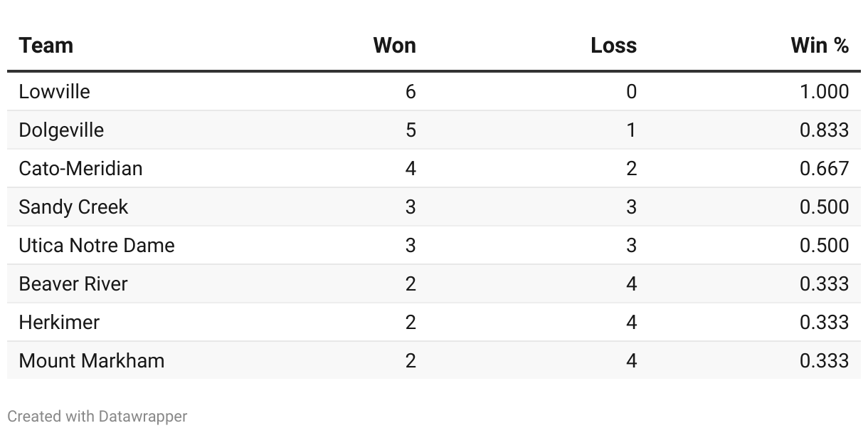Click the Utica Notre Dame team name

click(97, 245)
